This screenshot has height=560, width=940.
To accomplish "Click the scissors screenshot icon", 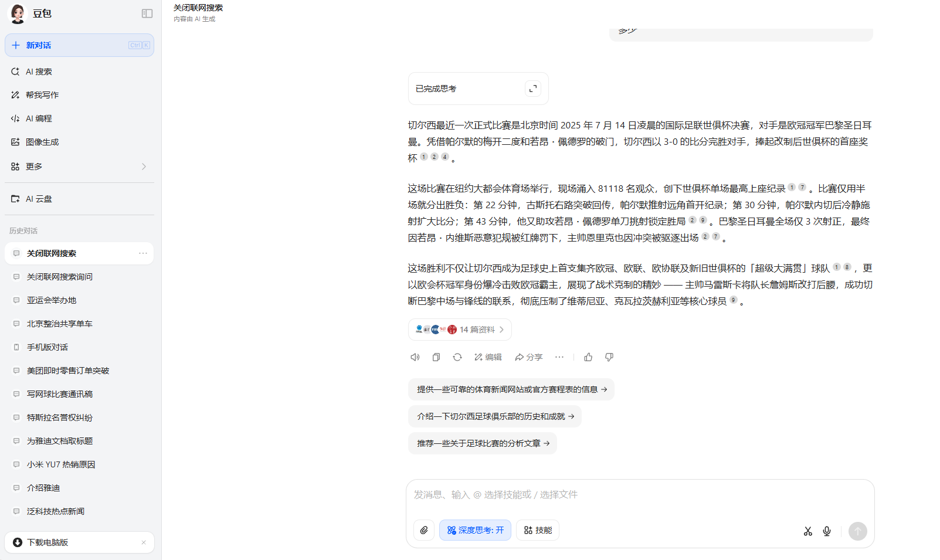I will [808, 531].
